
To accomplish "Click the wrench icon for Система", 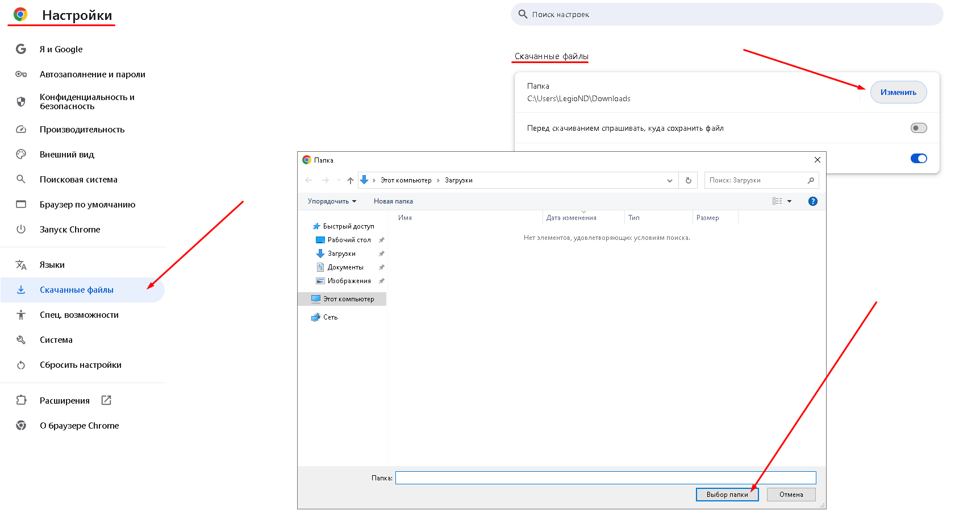I will coord(21,339).
